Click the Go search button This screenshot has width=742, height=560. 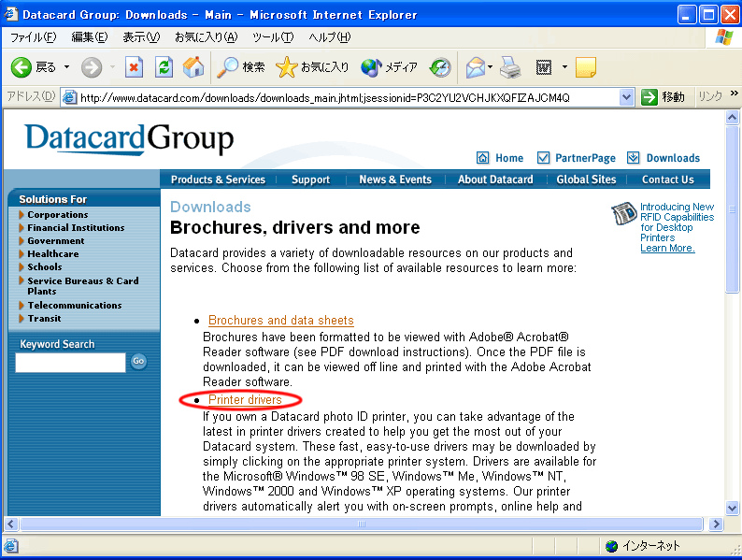pos(138,361)
